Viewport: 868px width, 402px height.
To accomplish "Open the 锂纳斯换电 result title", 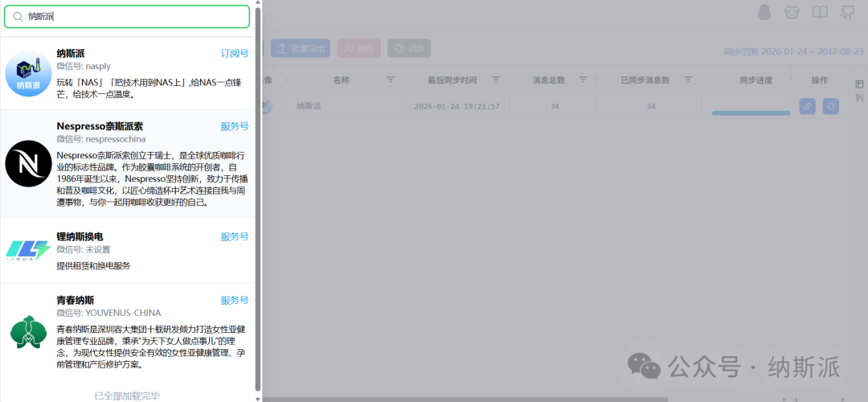I will click(x=80, y=236).
